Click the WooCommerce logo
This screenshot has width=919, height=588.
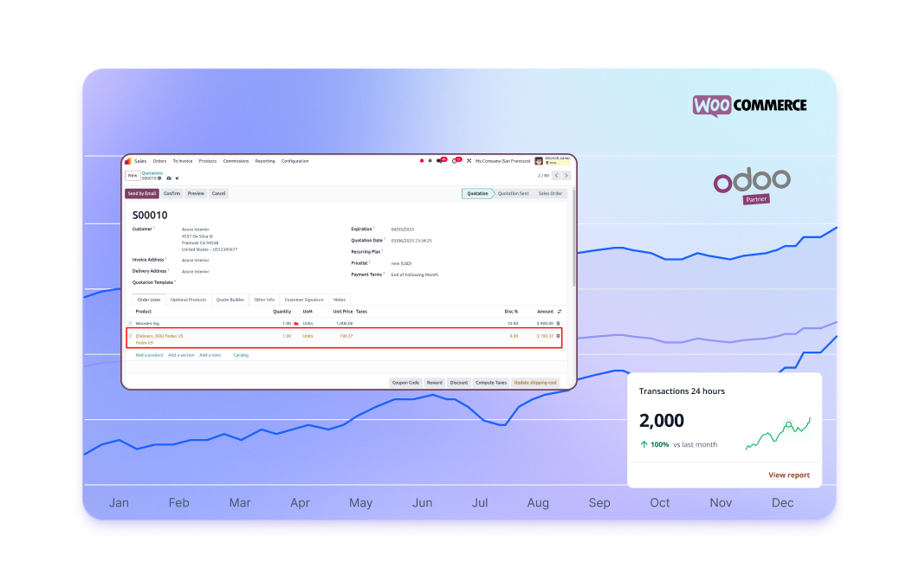tap(749, 107)
